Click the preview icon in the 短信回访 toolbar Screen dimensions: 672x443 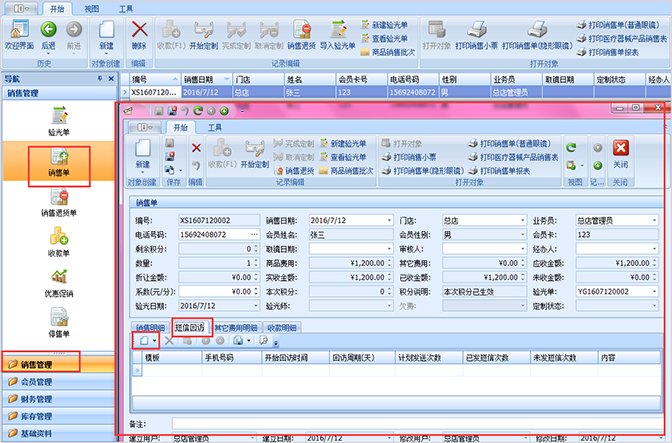click(x=264, y=341)
